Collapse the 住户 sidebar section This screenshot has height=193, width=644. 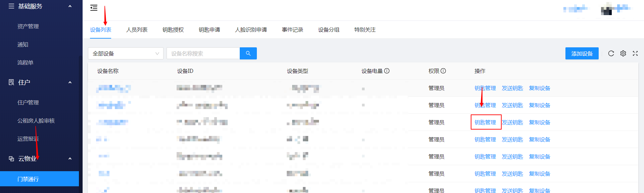(x=70, y=82)
